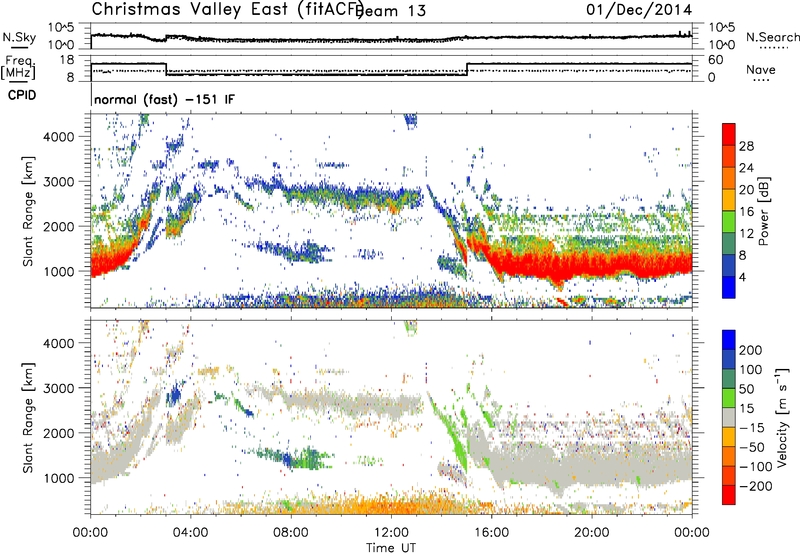Image resolution: width=800 pixels, height=554 pixels.
Task: Click the light green 12-16 dB Power segment
Action: (729, 222)
